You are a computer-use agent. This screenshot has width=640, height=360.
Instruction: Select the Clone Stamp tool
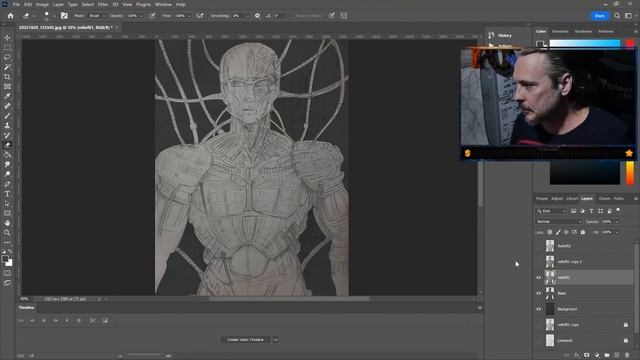pos(7,126)
